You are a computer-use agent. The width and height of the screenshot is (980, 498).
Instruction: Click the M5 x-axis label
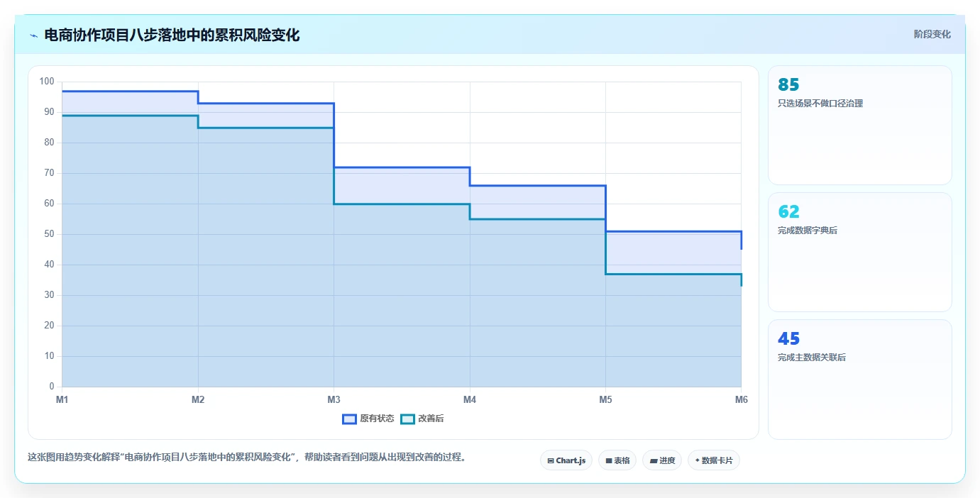[x=605, y=400]
